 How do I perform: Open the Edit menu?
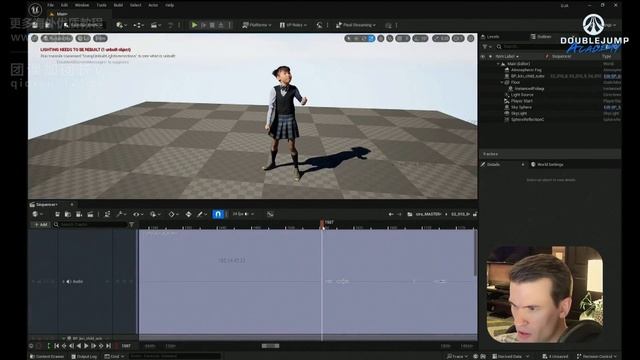64,5
